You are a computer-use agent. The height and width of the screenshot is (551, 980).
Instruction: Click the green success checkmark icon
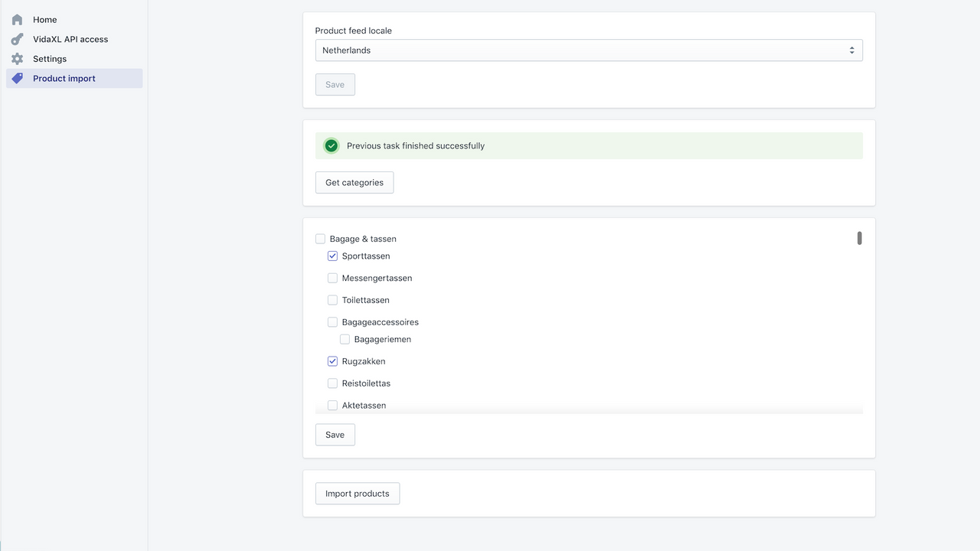click(x=331, y=145)
